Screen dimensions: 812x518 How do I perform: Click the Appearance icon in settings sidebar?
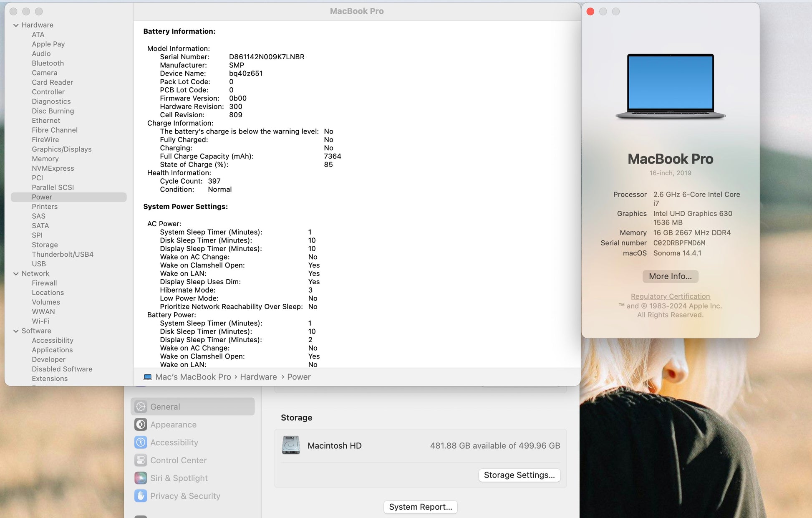tap(141, 425)
